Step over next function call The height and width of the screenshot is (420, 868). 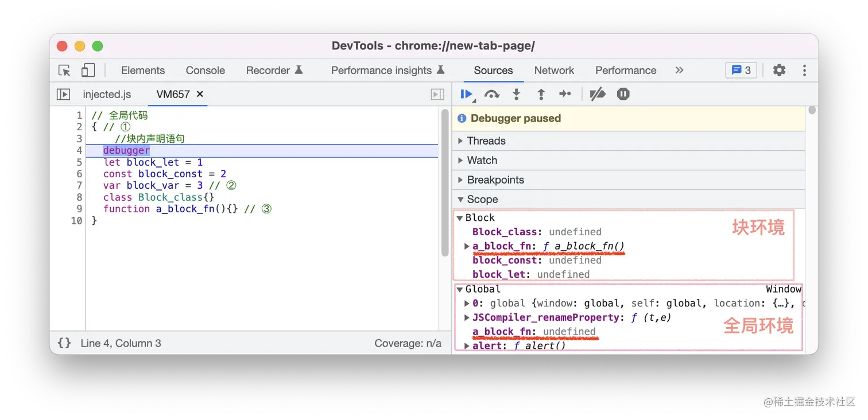(x=491, y=94)
